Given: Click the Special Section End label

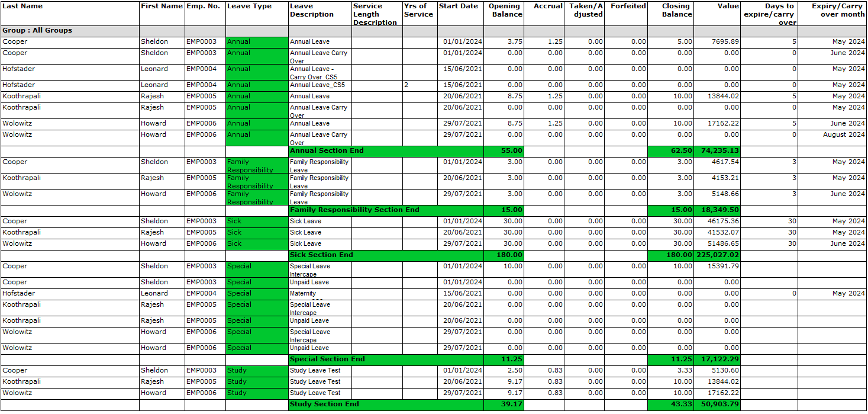Looking at the screenshot, I should [x=327, y=360].
